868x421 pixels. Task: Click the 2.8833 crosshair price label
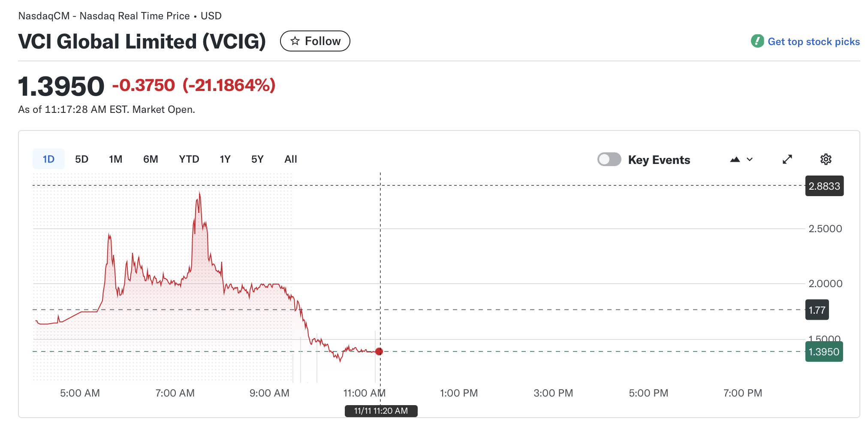824,186
